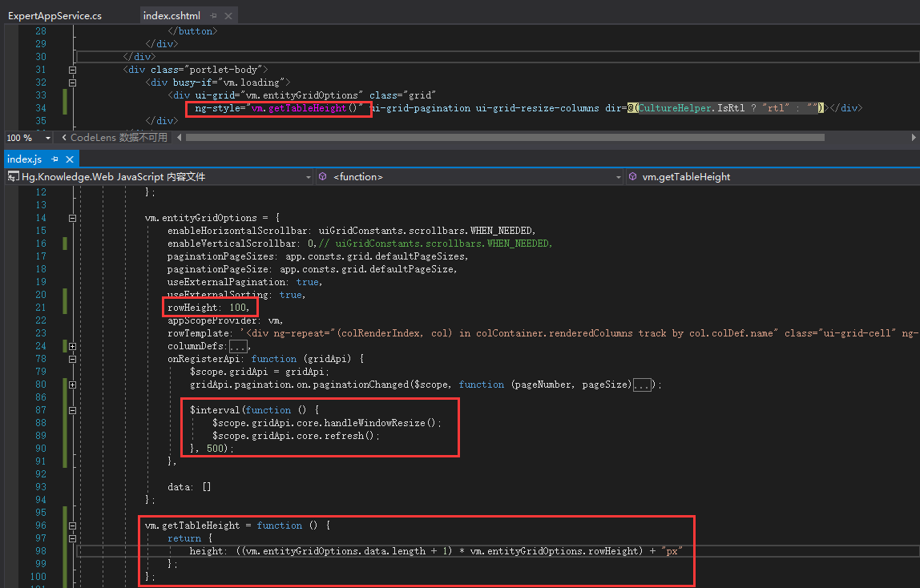Open the vm.getTableHeight member dropdown
The height and width of the screenshot is (588, 920).
click(773, 177)
